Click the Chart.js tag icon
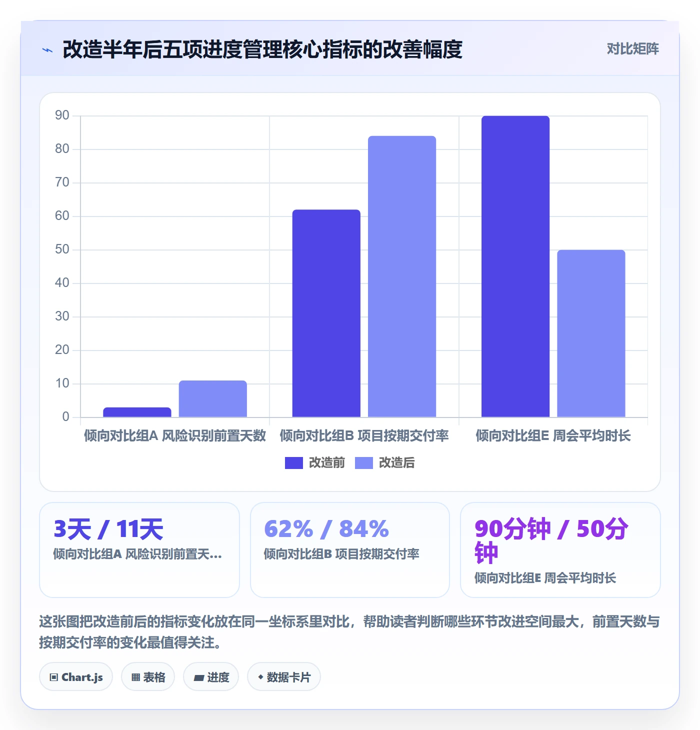Screen dimensions: 700x730 pyautogui.click(x=54, y=677)
